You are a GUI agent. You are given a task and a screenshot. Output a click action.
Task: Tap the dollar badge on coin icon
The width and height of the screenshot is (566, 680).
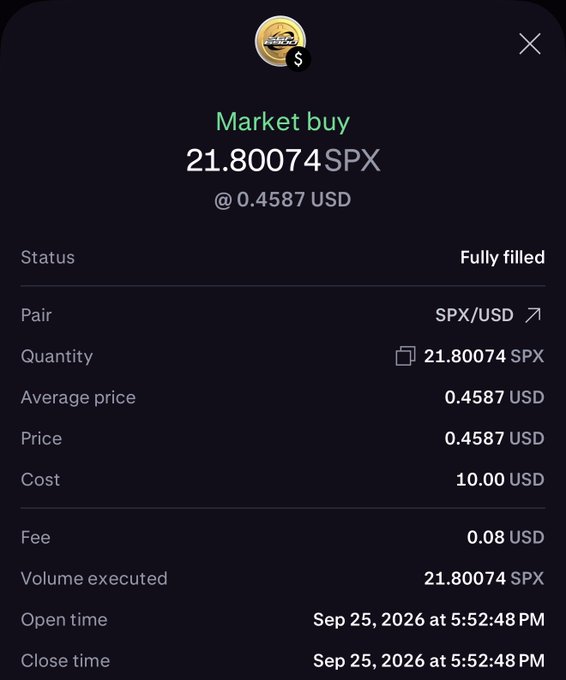[298, 59]
